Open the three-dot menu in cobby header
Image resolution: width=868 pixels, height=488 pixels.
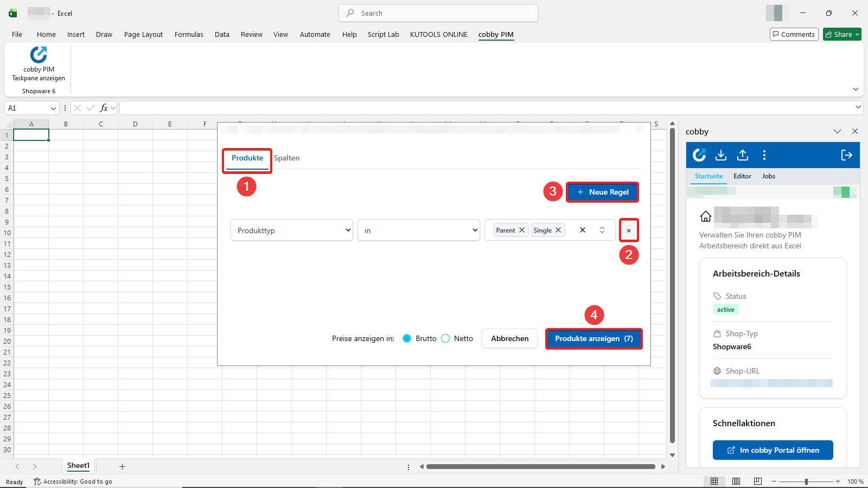click(764, 155)
